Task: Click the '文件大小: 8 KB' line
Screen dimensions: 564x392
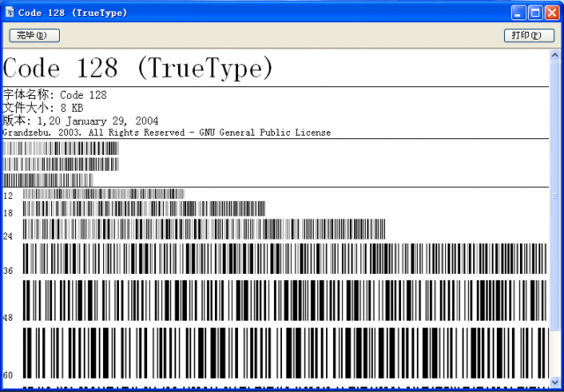Action: tap(43, 107)
